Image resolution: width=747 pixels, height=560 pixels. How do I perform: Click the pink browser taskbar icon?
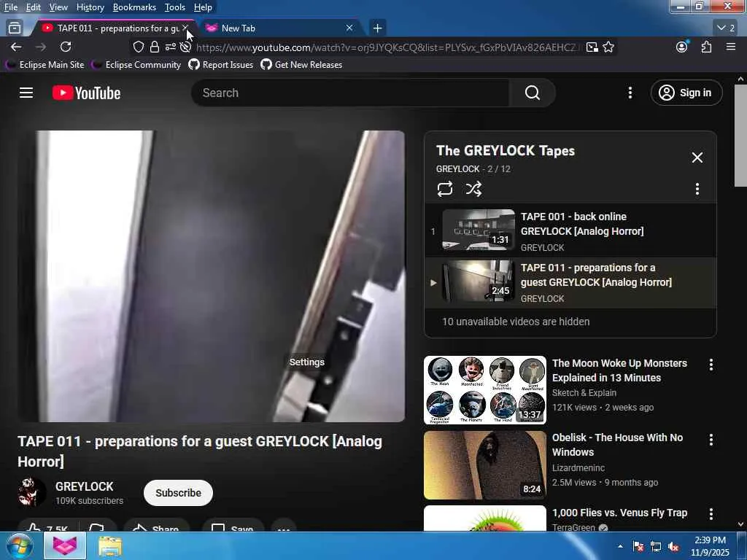[65, 546]
